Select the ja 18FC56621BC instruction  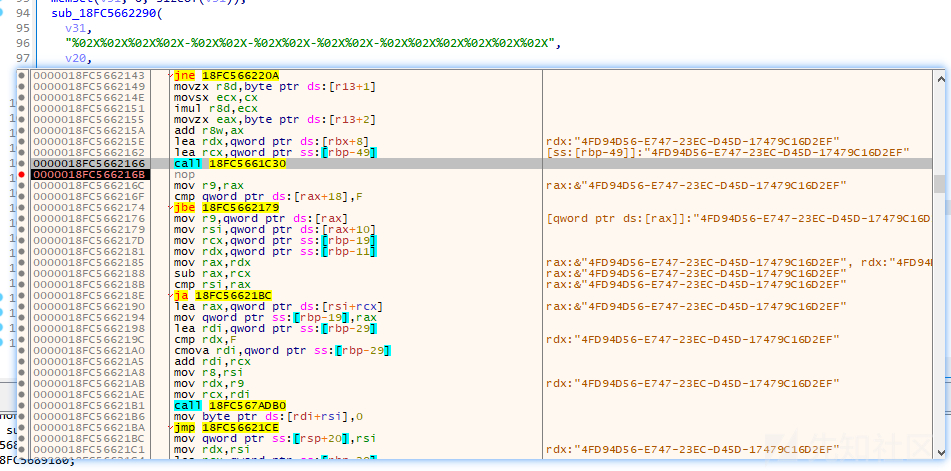pyautogui.click(x=223, y=296)
